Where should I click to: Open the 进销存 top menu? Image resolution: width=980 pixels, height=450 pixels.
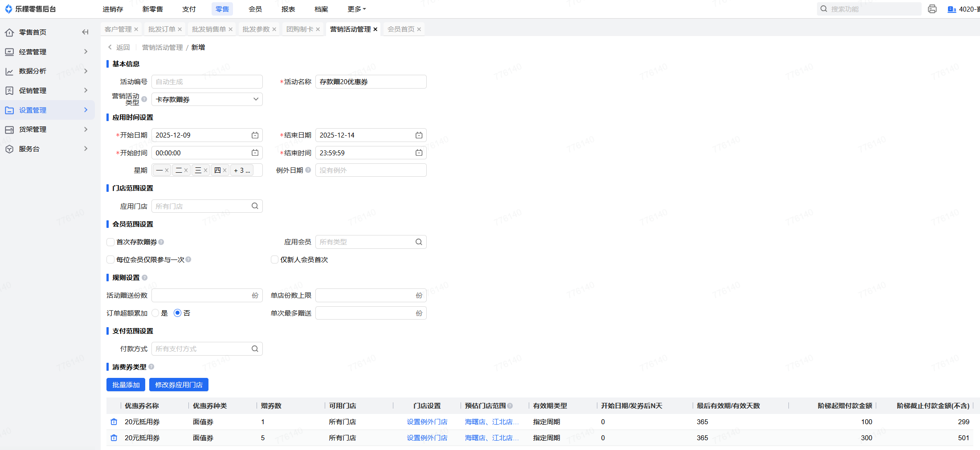tap(113, 9)
